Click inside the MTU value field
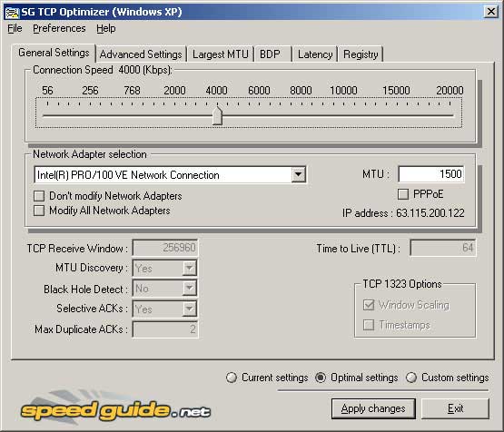The width and height of the screenshot is (504, 432). point(430,174)
